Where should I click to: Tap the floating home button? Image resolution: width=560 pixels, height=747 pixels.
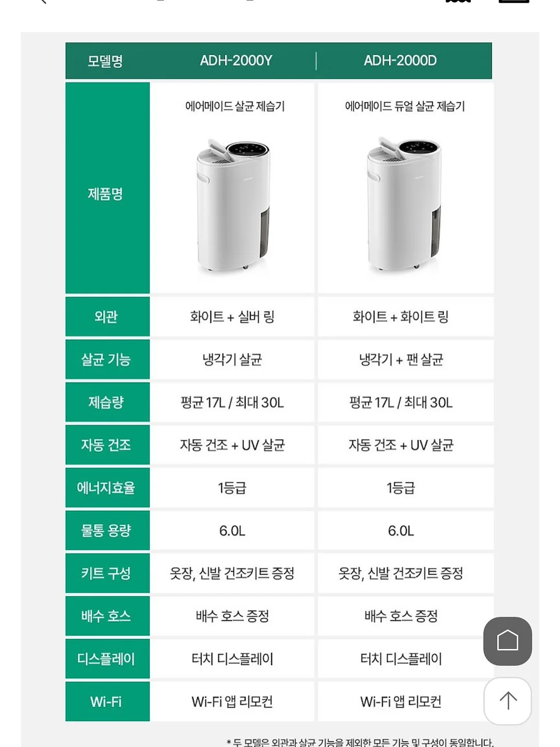[508, 641]
